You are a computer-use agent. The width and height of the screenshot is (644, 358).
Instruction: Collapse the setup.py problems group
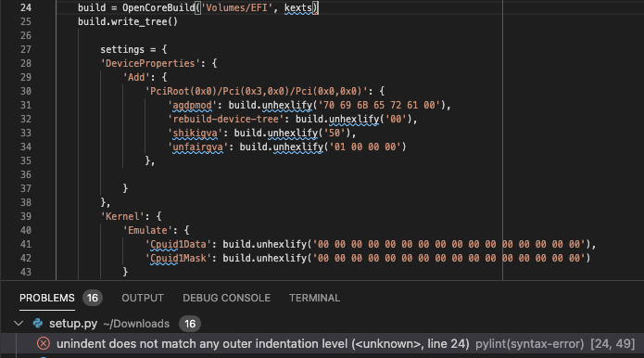click(19, 324)
